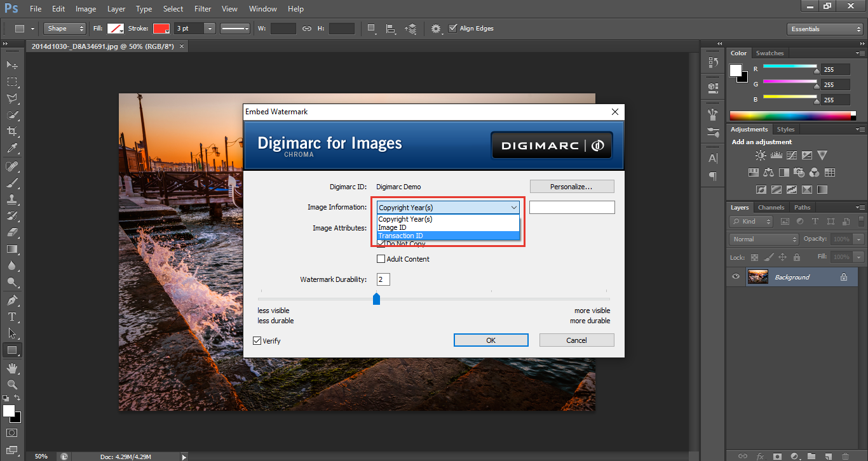Select the History Brush tool
The width and height of the screenshot is (868, 461).
(x=12, y=215)
